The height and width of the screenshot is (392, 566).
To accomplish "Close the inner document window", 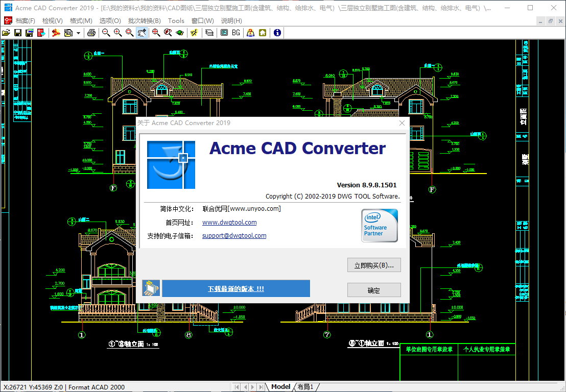I will (560, 21).
